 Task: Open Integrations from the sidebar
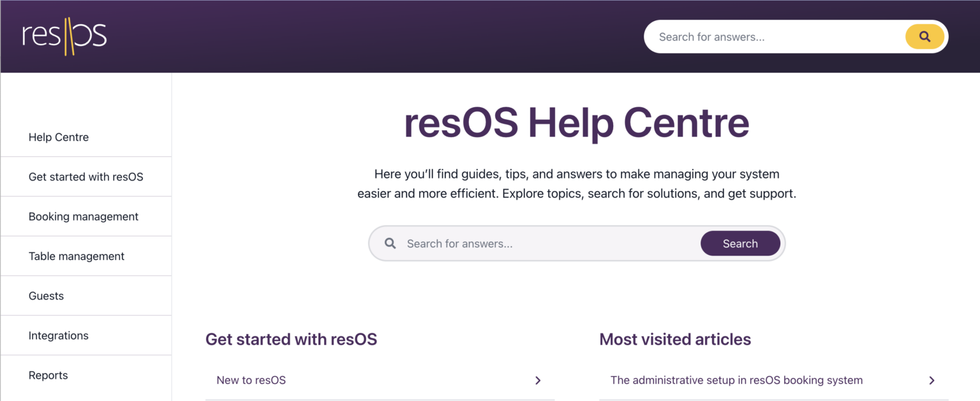tap(58, 335)
